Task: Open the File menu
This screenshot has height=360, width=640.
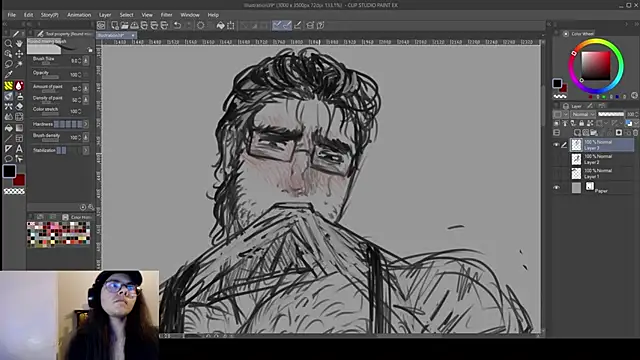Action: click(11, 15)
